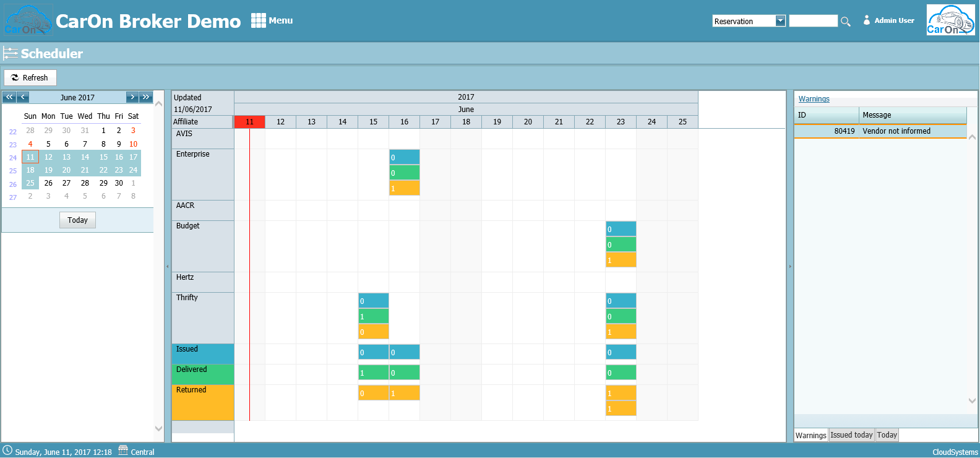Image resolution: width=980 pixels, height=458 pixels.
Task: Select June 26 in the mini calendar
Action: click(x=48, y=183)
